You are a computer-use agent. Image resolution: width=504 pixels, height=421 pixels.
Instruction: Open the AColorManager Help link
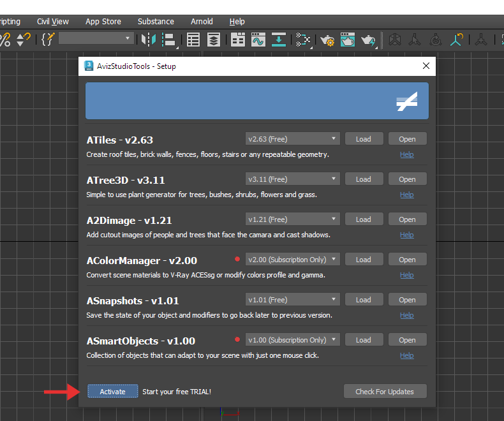[406, 275]
